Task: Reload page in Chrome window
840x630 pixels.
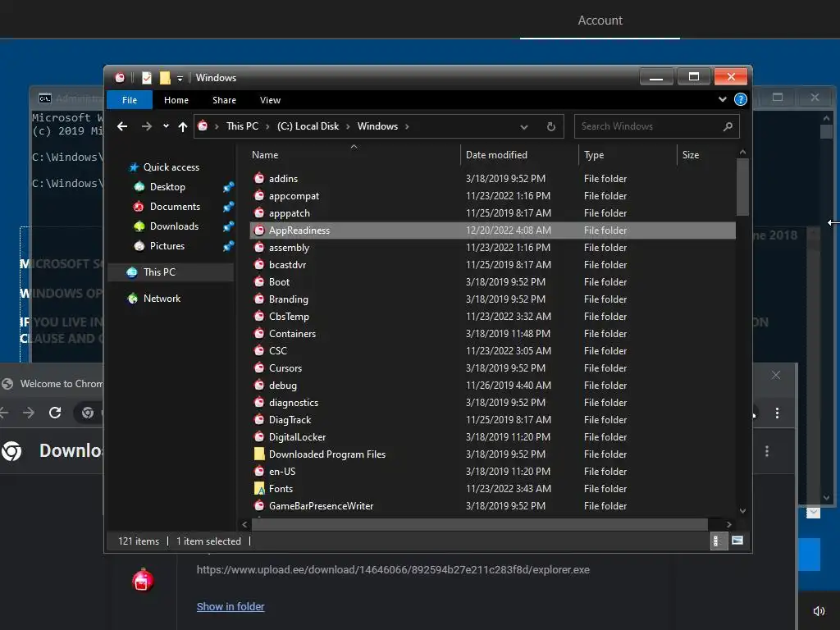Action: pyautogui.click(x=55, y=413)
